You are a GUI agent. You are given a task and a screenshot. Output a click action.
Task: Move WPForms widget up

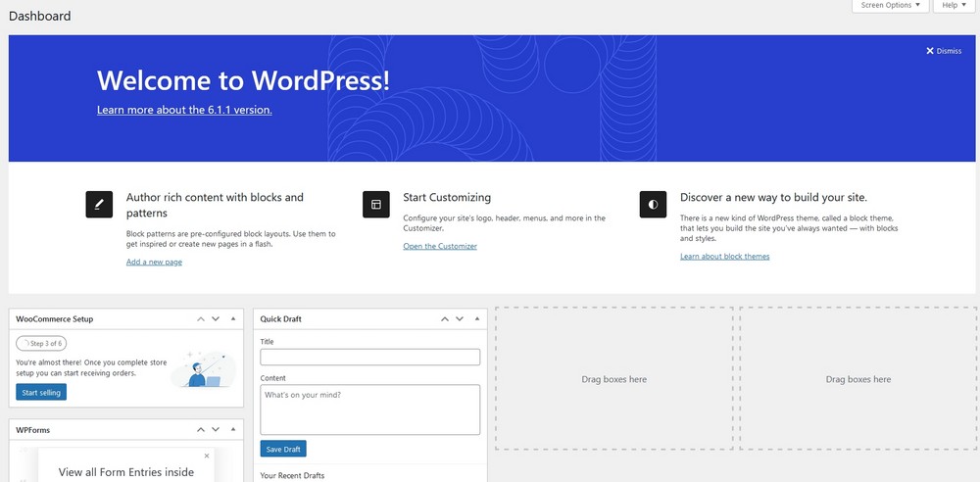[x=201, y=429]
